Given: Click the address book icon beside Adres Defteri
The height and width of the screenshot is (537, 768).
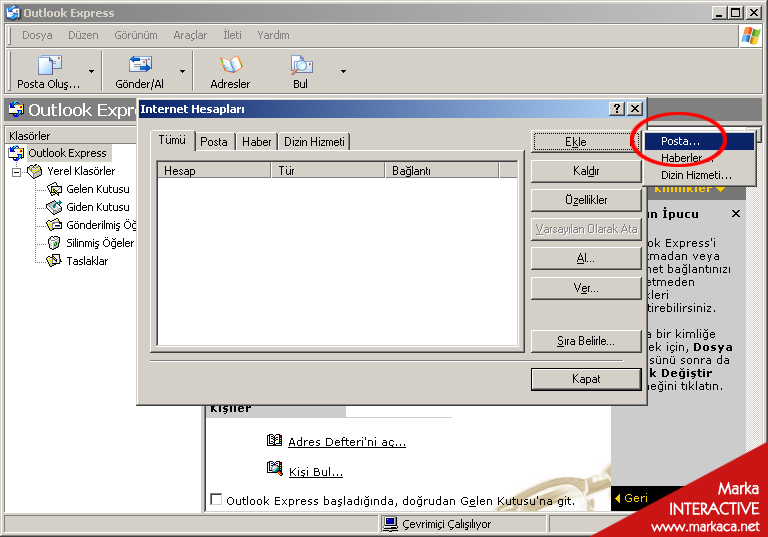Looking at the screenshot, I should (274, 439).
